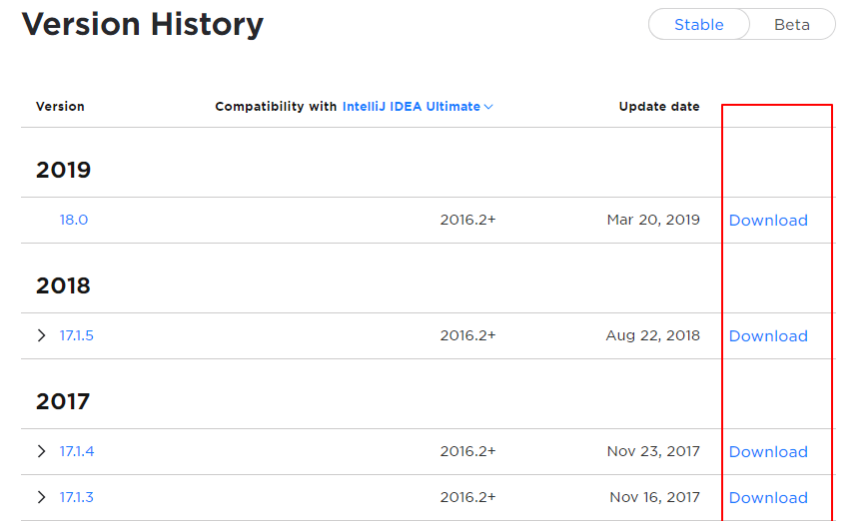
Task: Download the Nov 16, 2017 release
Action: 768,499
